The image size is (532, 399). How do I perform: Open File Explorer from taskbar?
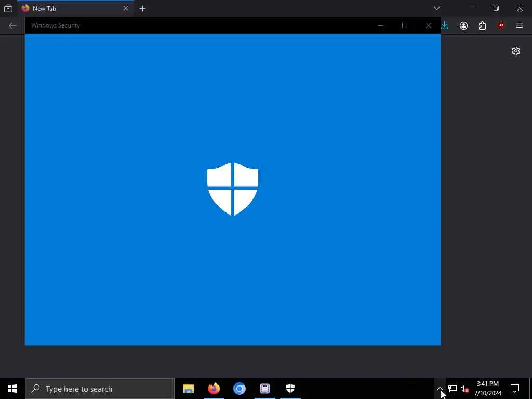(188, 389)
